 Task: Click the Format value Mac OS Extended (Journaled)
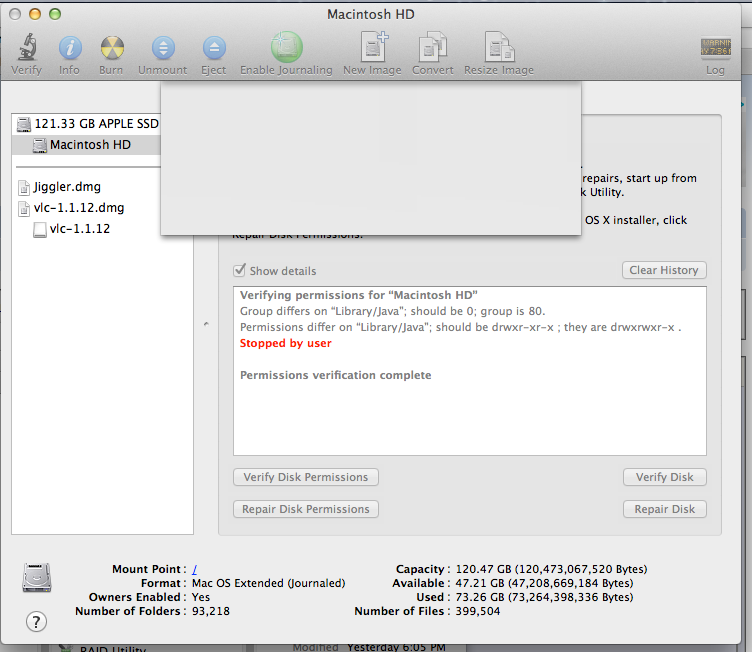(x=269, y=583)
